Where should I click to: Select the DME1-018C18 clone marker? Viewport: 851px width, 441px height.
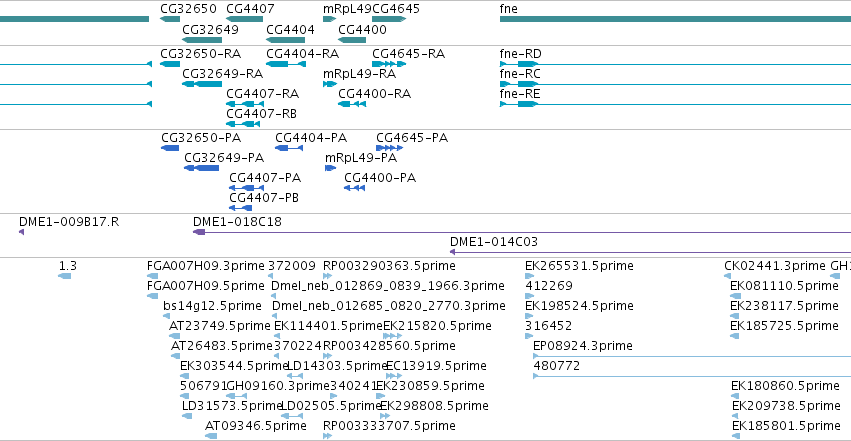pos(199,232)
